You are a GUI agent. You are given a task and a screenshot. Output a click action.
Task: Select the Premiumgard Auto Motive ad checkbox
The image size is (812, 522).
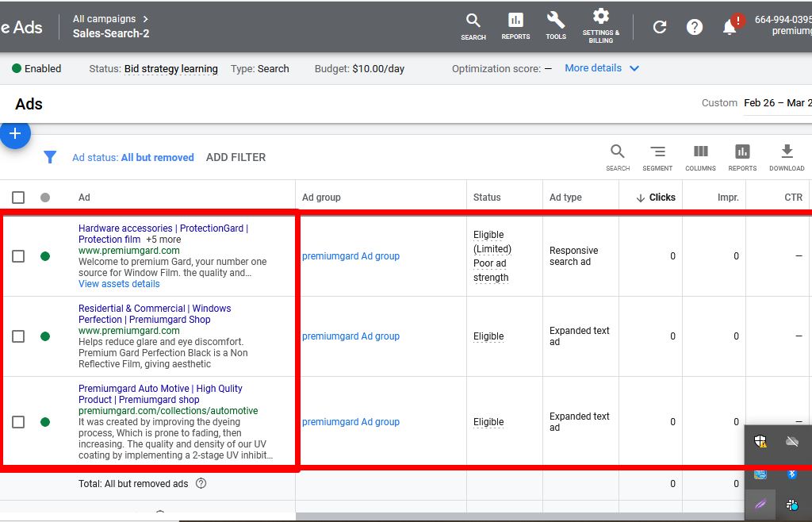coord(18,421)
